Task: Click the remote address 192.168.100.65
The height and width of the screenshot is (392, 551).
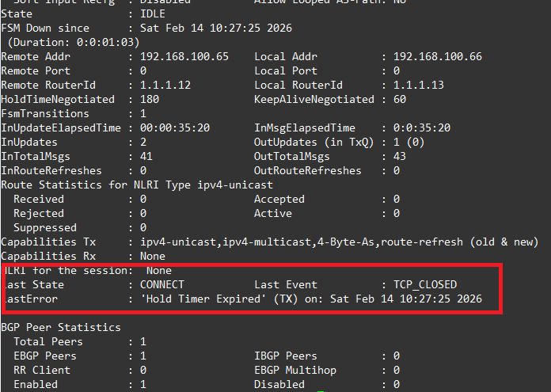Action: (184, 57)
